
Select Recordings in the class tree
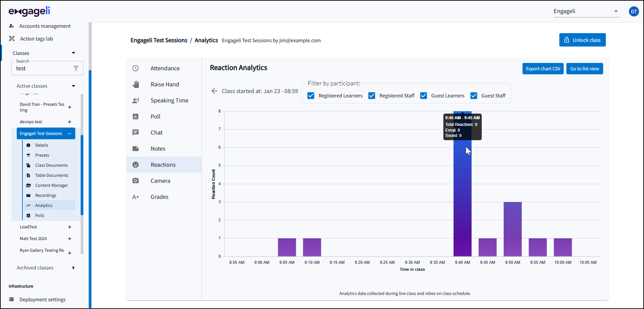[46, 196]
